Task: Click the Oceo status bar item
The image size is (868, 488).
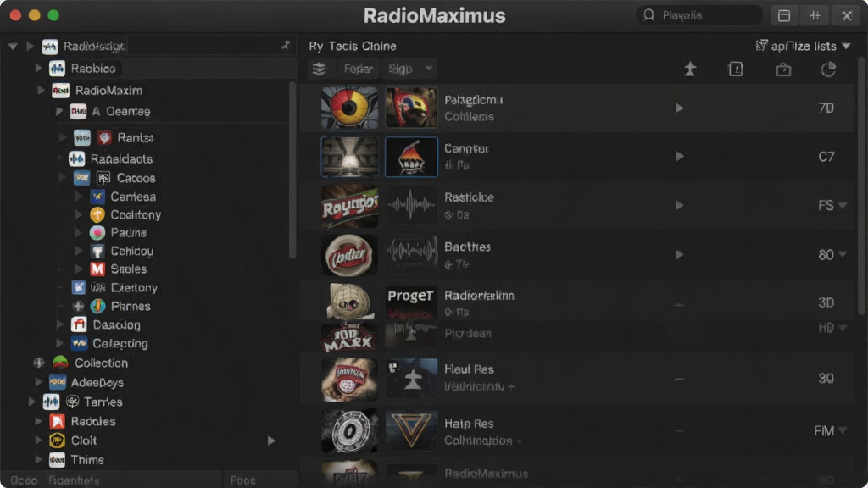Action: click(24, 480)
